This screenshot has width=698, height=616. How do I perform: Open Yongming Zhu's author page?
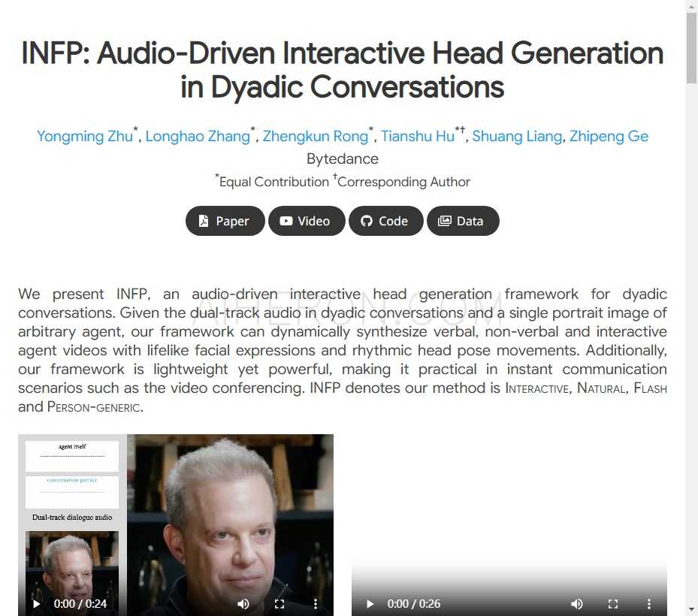point(85,136)
